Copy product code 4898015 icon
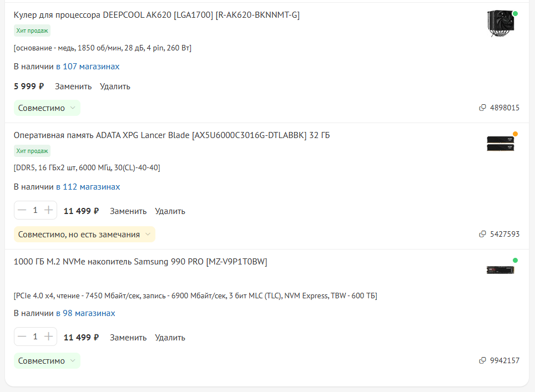The width and height of the screenshot is (535, 392). pyautogui.click(x=482, y=108)
